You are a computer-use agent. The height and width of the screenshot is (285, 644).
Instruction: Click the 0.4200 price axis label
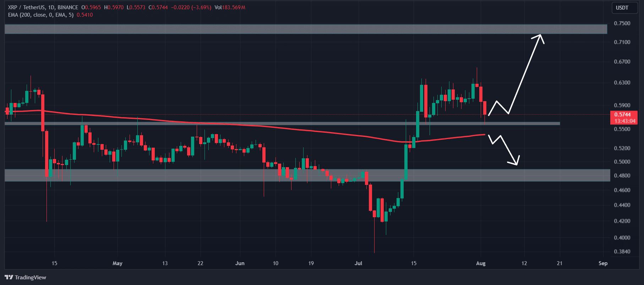click(x=622, y=221)
